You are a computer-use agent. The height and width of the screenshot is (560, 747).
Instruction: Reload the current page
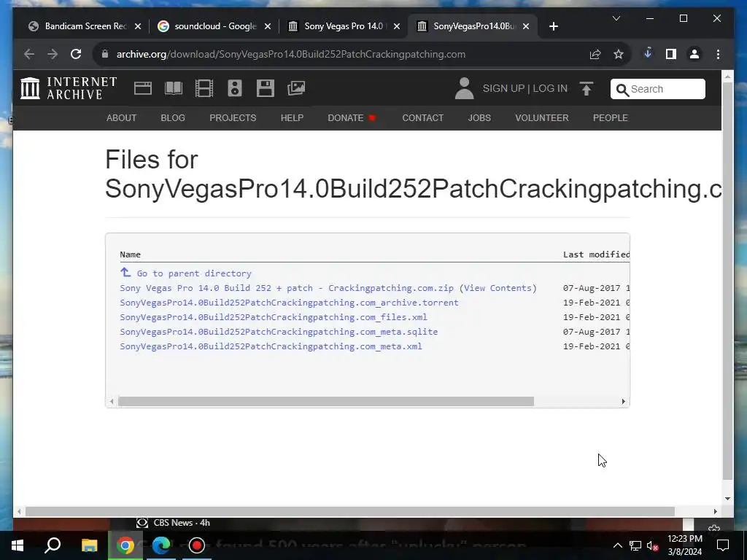click(76, 54)
